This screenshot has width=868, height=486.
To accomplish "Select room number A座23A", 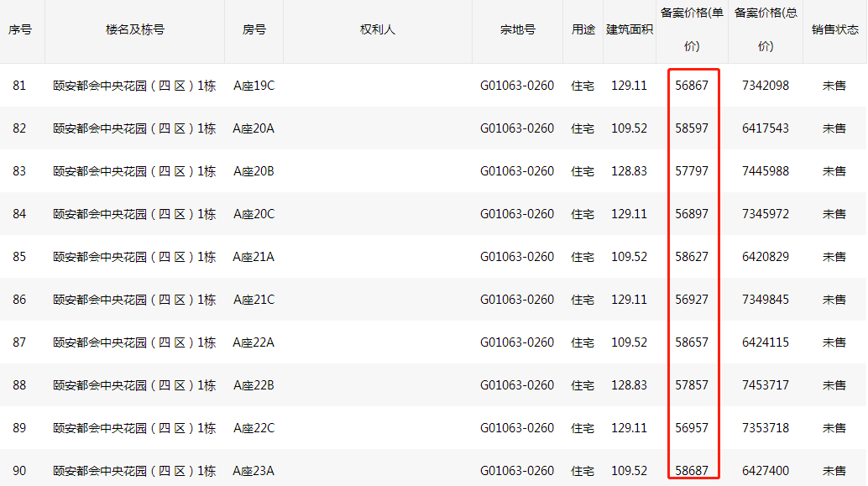I will (x=254, y=471).
